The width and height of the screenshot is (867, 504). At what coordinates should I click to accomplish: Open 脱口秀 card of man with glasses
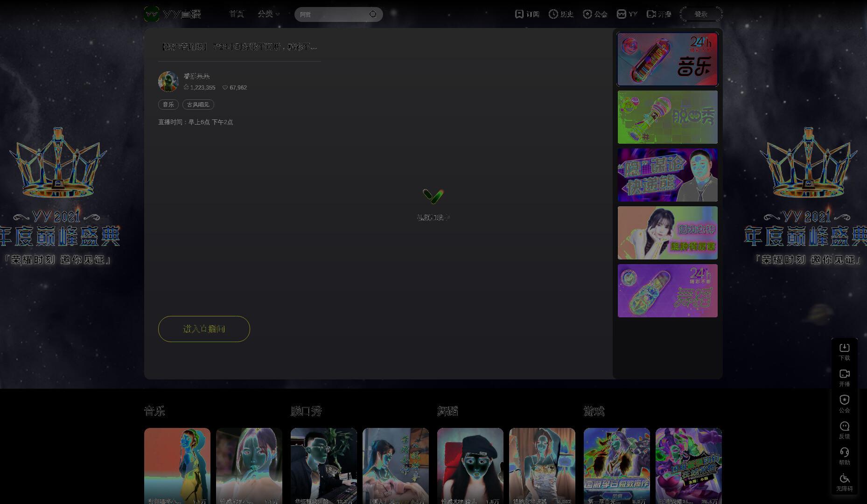pos(324,466)
